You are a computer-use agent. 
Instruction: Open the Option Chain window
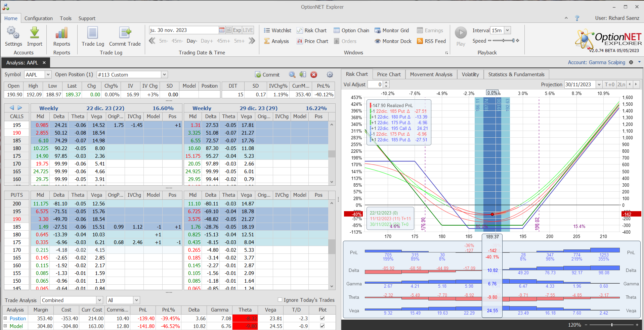[351, 31]
